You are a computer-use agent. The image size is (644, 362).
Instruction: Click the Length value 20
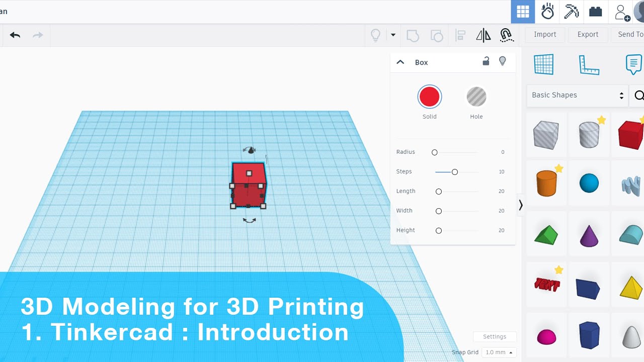(x=502, y=192)
